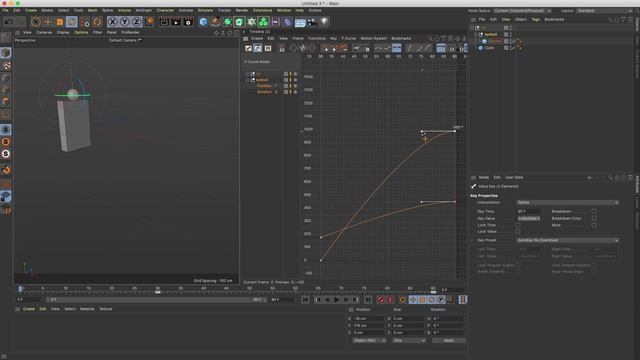The width and height of the screenshot is (640, 360).
Task: Add a Camera from toolbar
Action: [312, 22]
